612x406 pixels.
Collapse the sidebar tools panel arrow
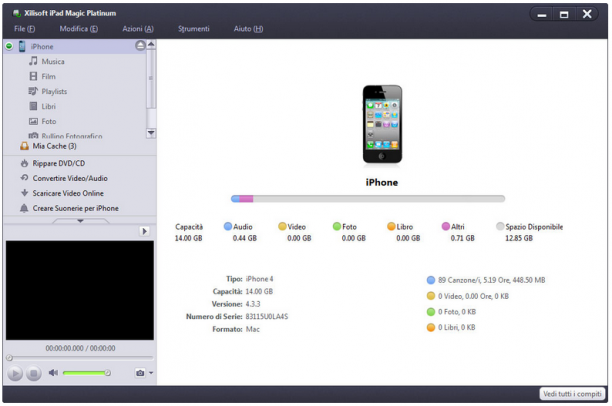click(80, 221)
